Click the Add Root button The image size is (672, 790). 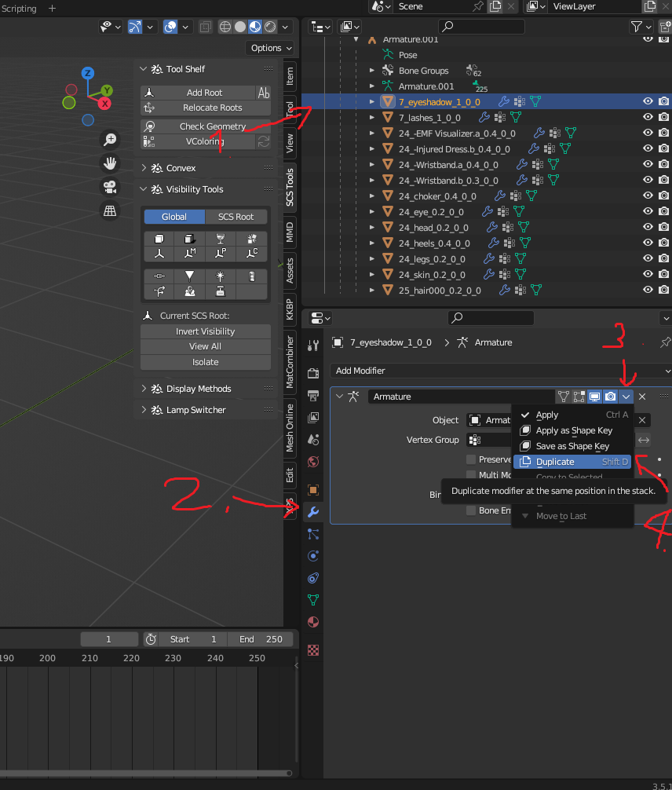coord(198,93)
